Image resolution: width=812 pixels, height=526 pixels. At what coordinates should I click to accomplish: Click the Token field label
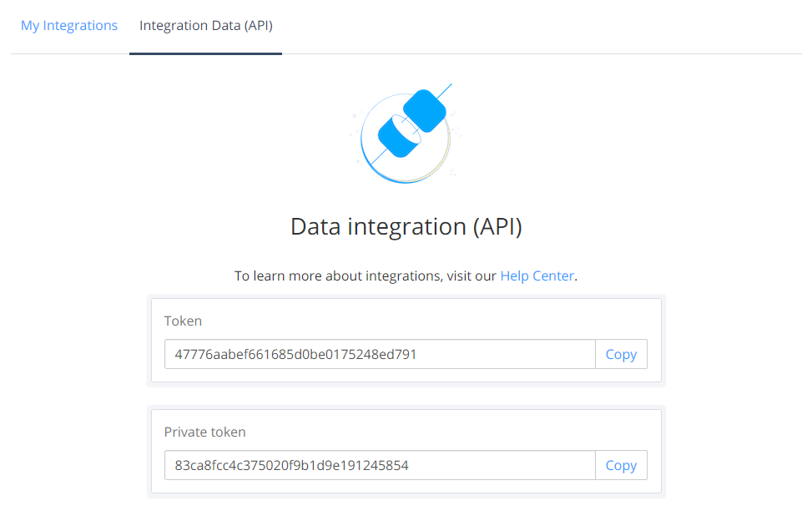click(183, 321)
